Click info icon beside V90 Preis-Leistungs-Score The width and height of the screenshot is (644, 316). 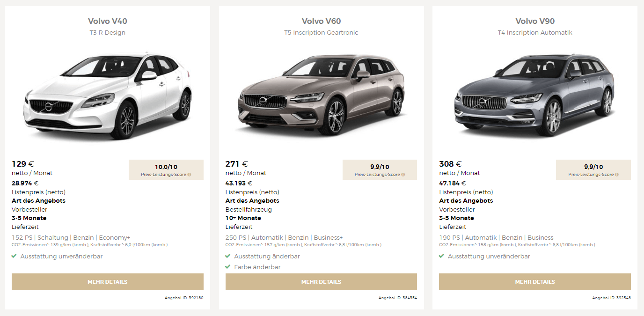coord(616,175)
